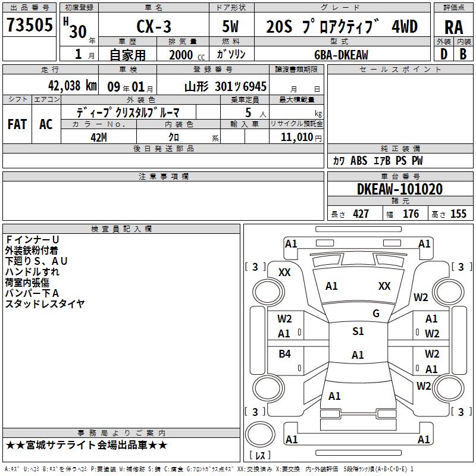Click the スタッドレスタイヤ inspector note
This screenshot has width=476, height=476.
coord(45,304)
